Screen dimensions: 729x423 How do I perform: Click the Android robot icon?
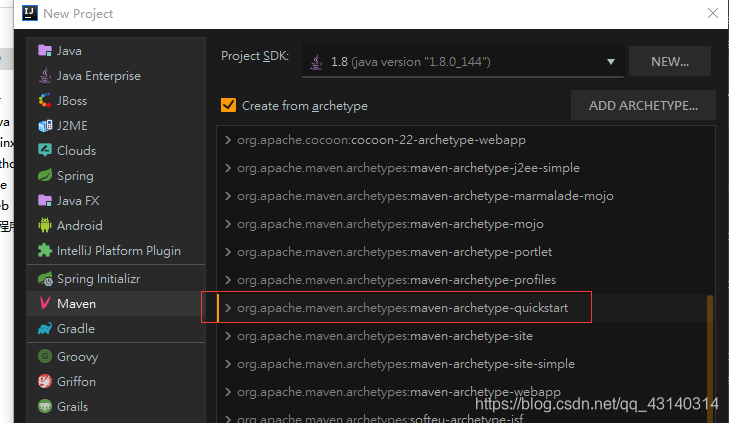(x=45, y=225)
